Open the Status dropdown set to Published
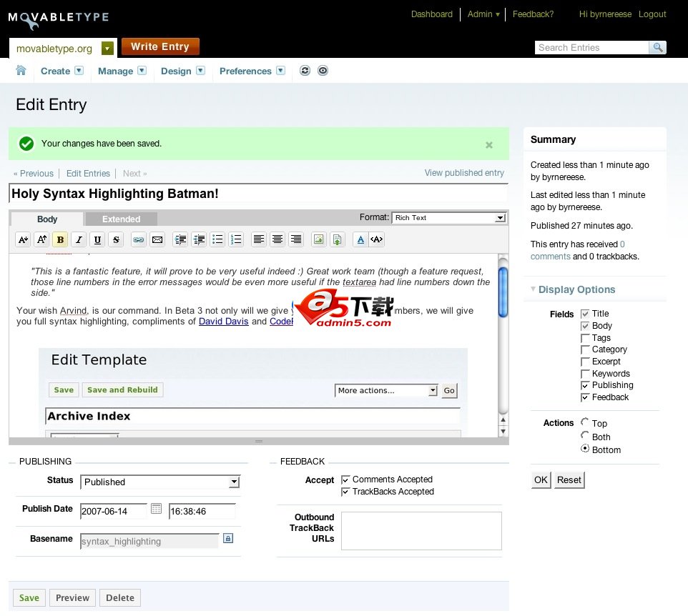 pyautogui.click(x=160, y=482)
